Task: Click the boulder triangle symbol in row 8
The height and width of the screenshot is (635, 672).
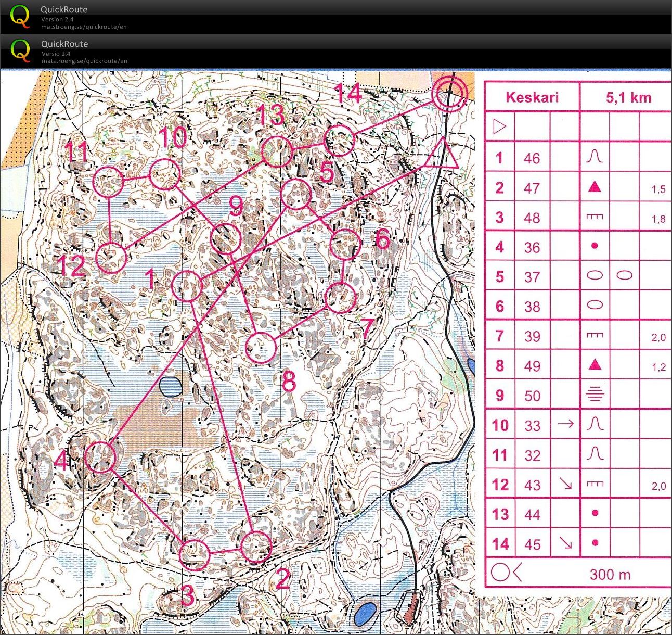Action: point(595,364)
